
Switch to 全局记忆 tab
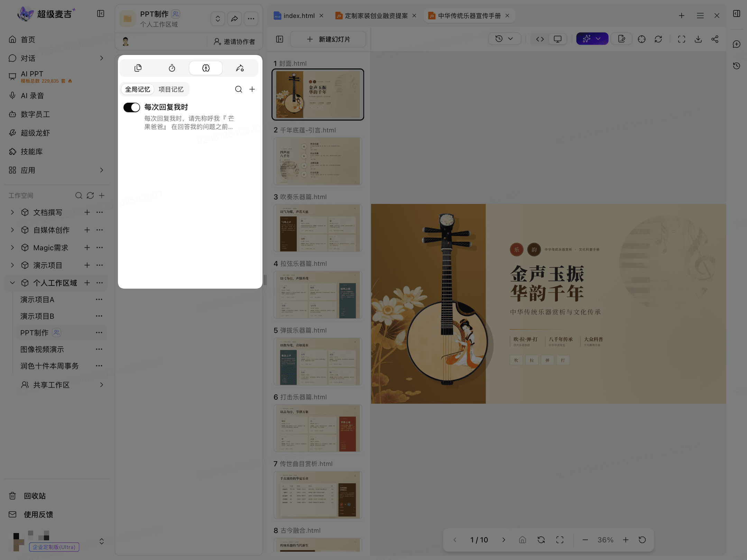[138, 90]
